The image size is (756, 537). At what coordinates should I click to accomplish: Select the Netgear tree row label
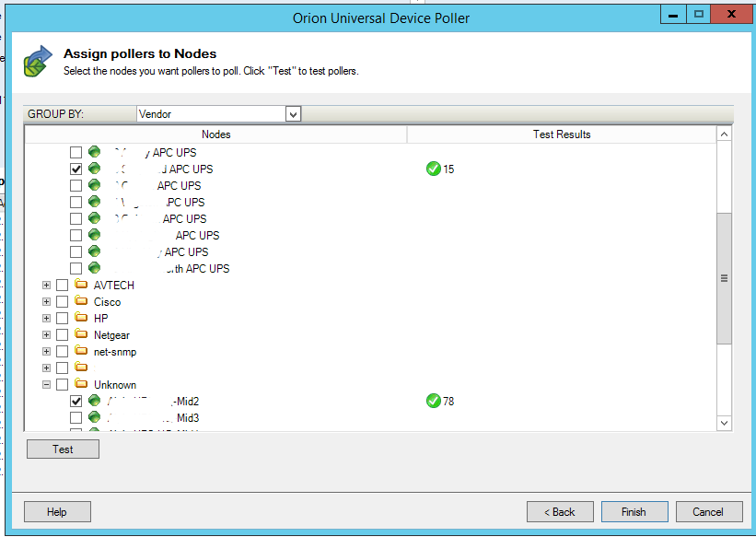coord(111,335)
